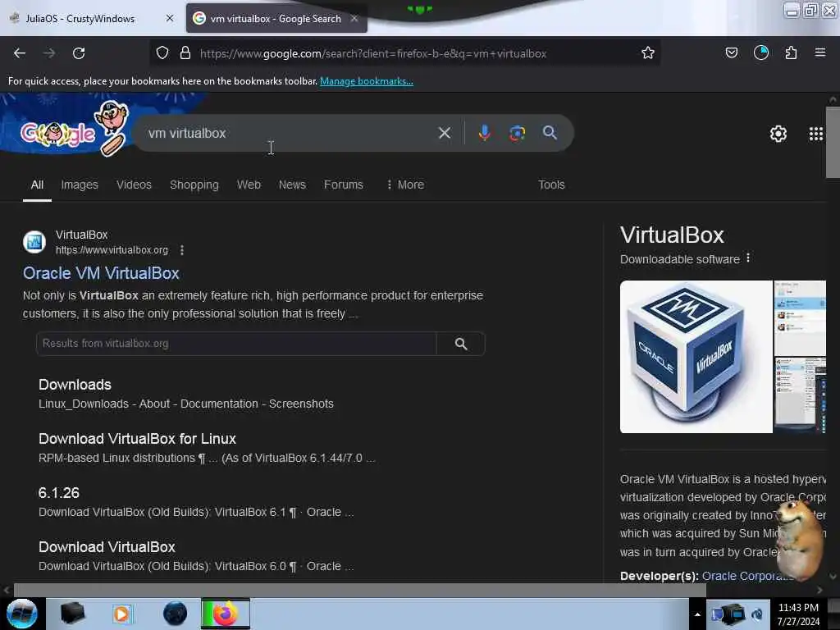Click the vertical page scrollbar thumb
This screenshot has width=840, height=630.
(x=833, y=142)
